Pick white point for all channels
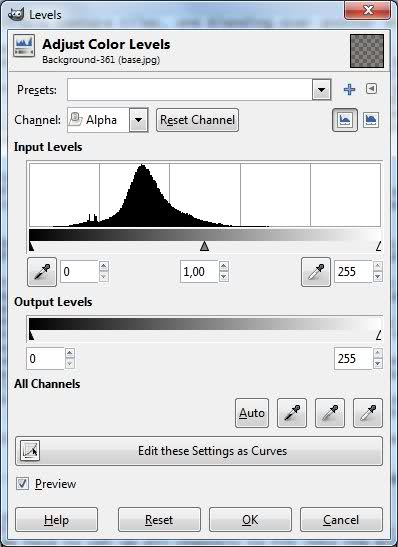 368,413
